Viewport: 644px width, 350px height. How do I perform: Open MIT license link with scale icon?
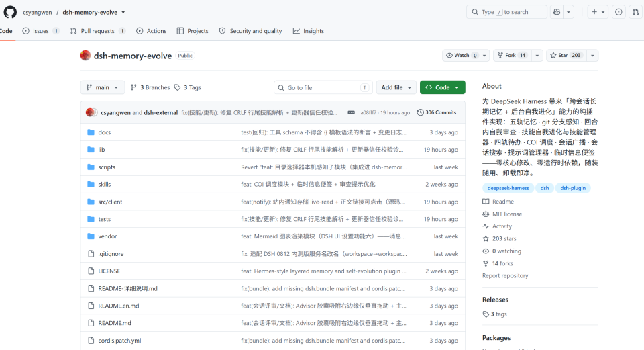tap(502, 214)
